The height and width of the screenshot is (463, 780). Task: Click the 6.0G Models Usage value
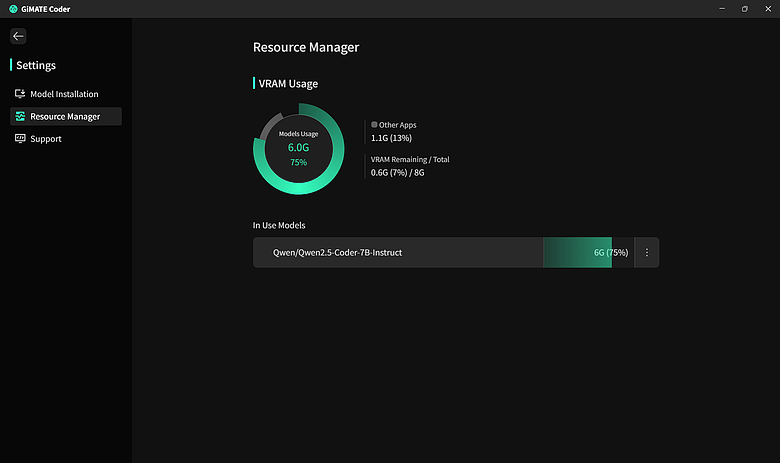(298, 147)
